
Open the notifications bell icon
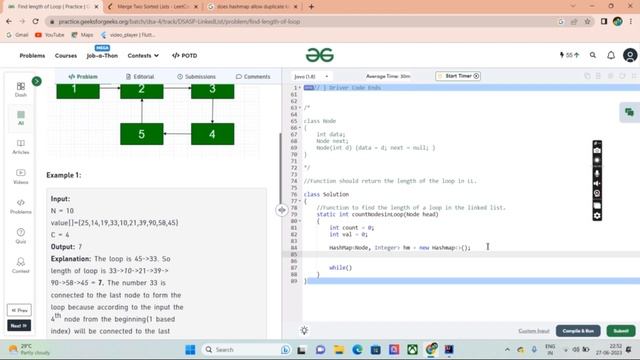(611, 55)
